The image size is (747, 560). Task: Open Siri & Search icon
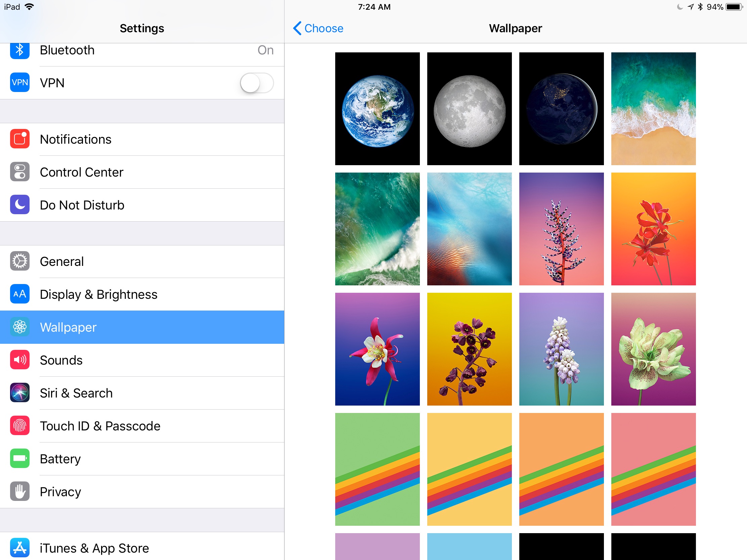(x=19, y=393)
